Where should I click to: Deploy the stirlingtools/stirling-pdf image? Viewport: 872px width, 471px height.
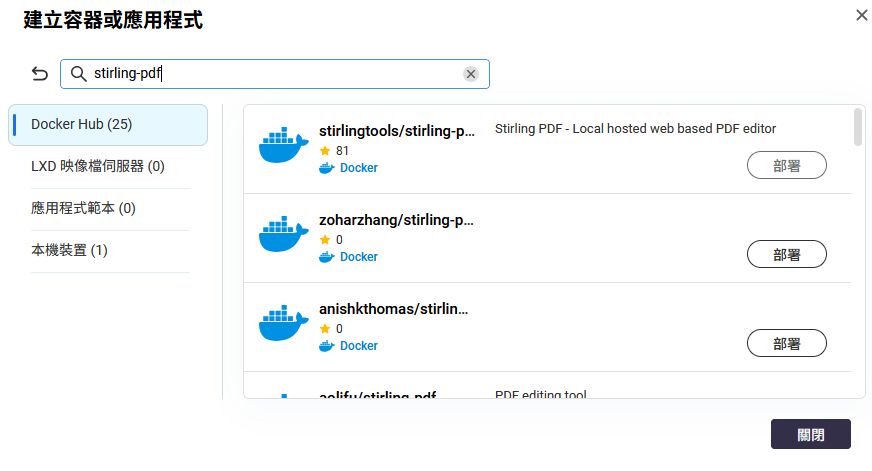(786, 165)
